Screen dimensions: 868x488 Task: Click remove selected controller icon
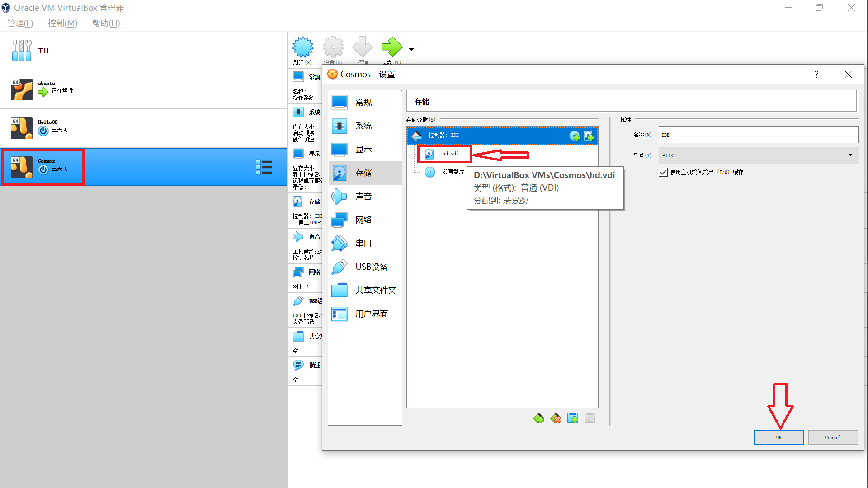[556, 418]
